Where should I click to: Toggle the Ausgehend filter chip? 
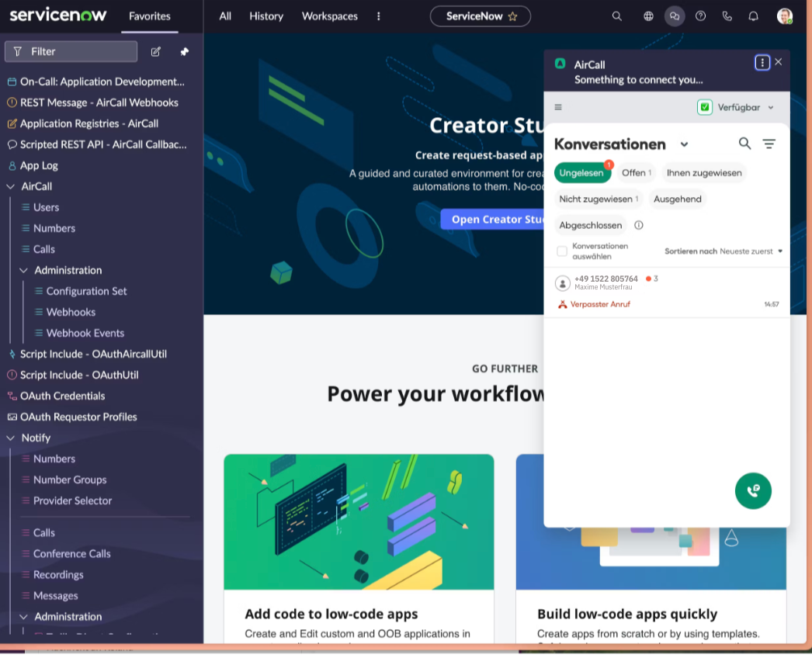click(x=677, y=199)
